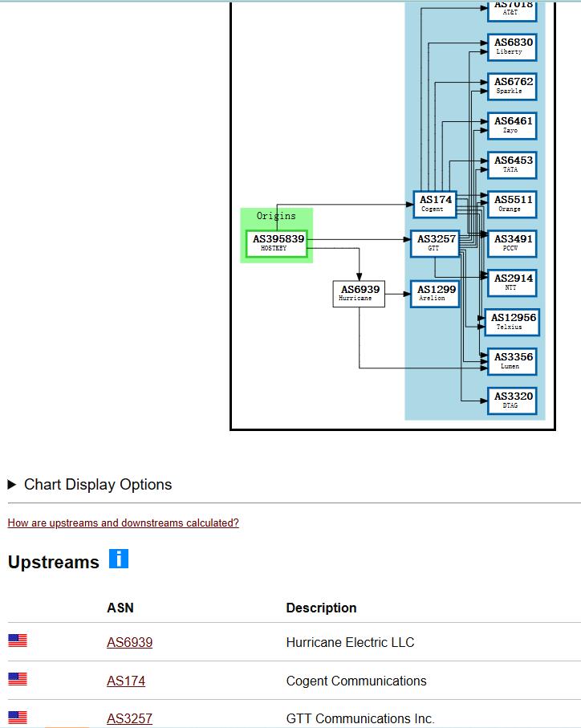Viewport: 581px width, 728px height.
Task: Click the AS3257 GTT node in chart
Action: [x=435, y=244]
